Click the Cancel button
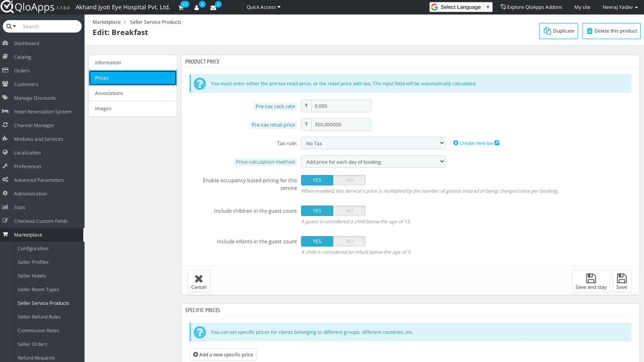 (x=199, y=281)
